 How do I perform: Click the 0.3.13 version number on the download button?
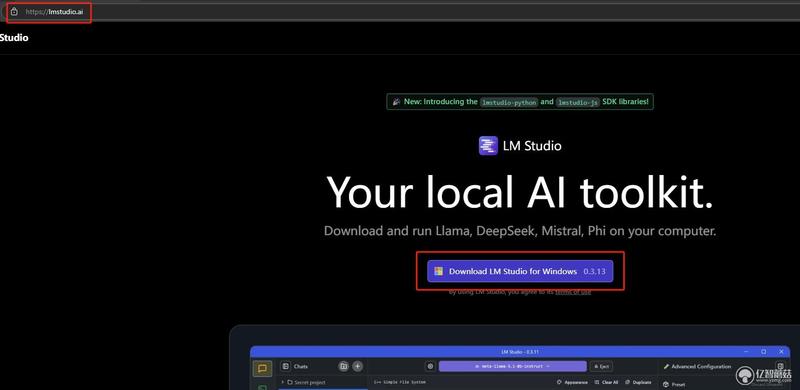[x=594, y=272]
